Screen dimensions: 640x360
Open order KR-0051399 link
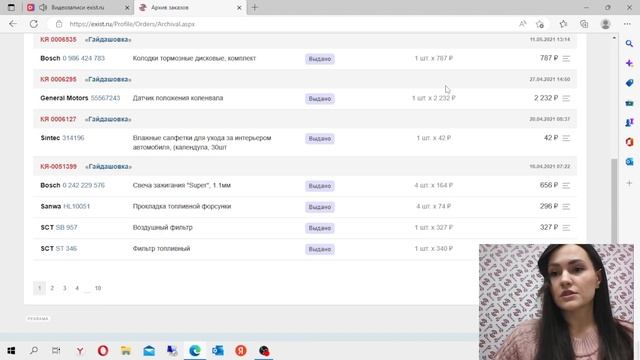pyautogui.click(x=58, y=167)
